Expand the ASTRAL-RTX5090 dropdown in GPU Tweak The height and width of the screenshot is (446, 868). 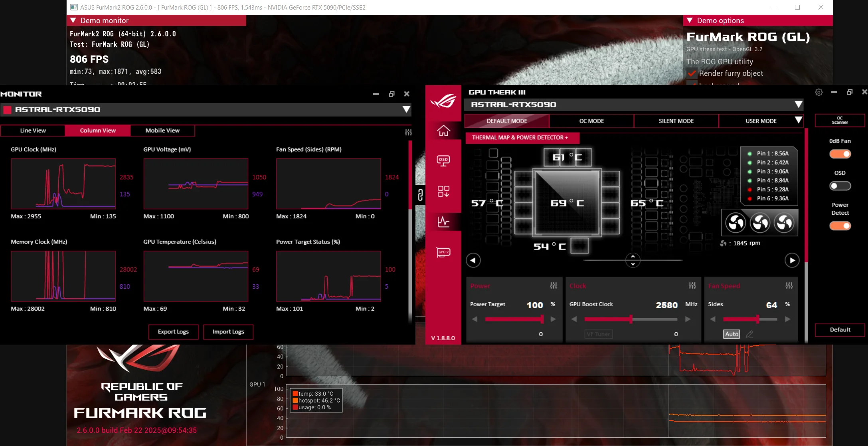pyautogui.click(x=798, y=104)
